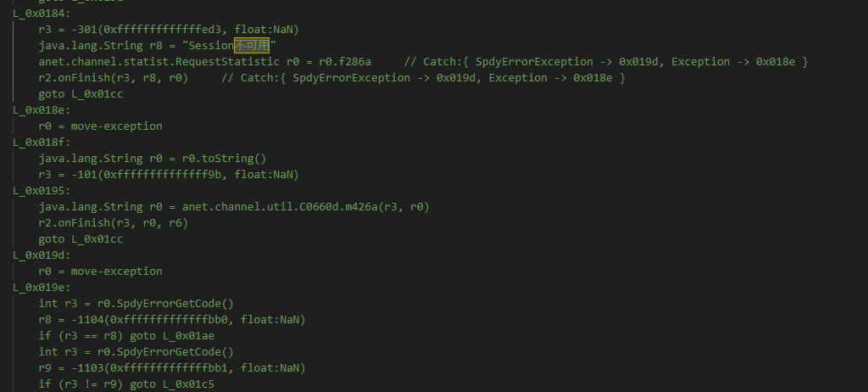Screen dimensions: 868x392
Task: Click the L_0x018f label
Action: click(x=38, y=143)
